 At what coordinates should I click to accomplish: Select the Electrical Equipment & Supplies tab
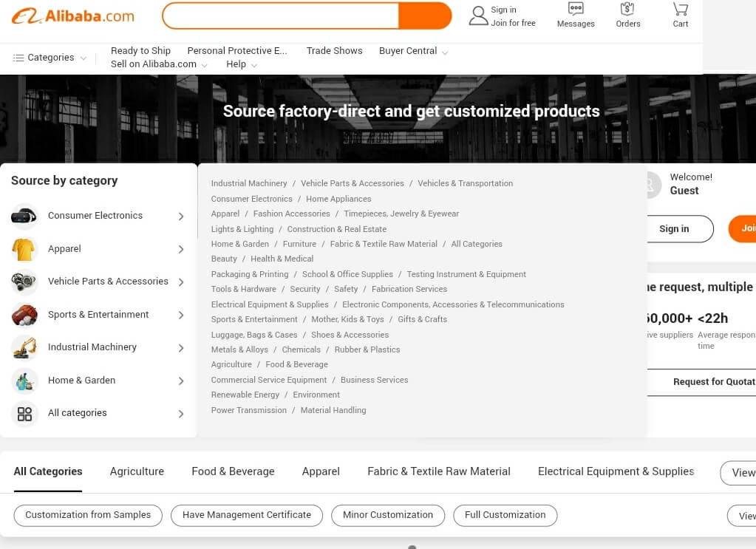pyautogui.click(x=616, y=471)
